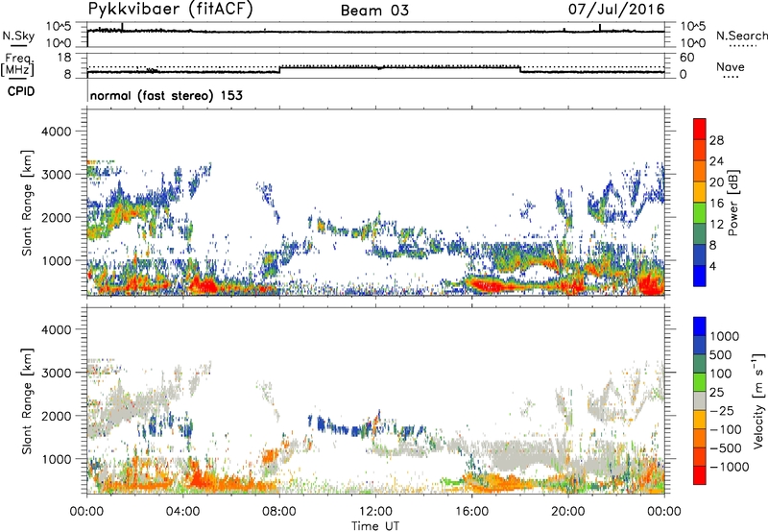Screen dimensions: 768x532
Task: Click the 'Power [dB]' colorbar title
Action: click(733, 203)
